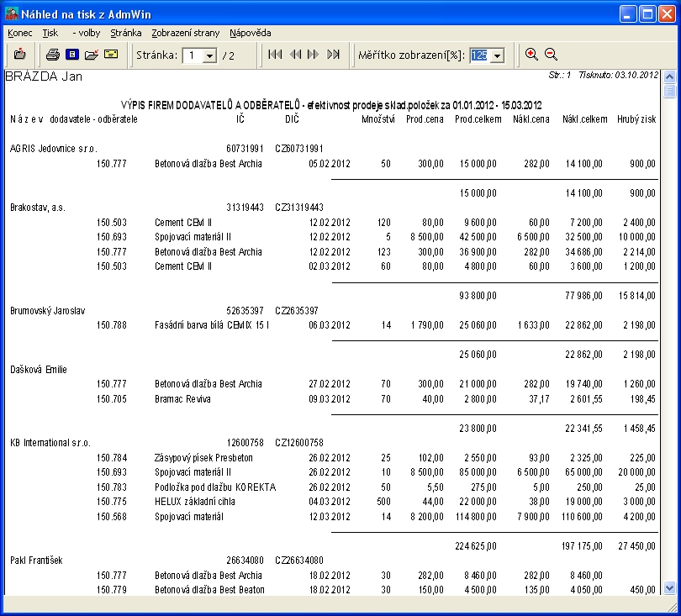Open the Nápověda menu
Image resolution: width=681 pixels, height=616 pixels.
(251, 33)
